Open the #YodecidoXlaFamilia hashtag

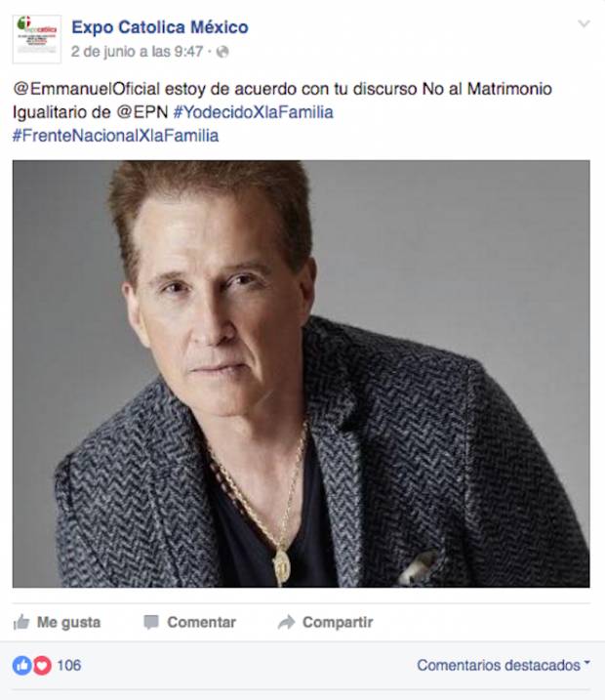pos(253,112)
